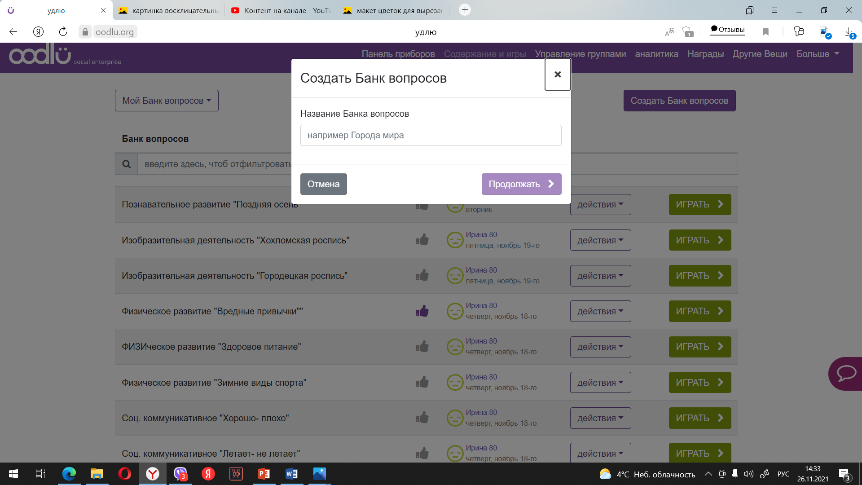The height and width of the screenshot is (485, 862).
Task: Click the Название Банка вопросов text field
Action: click(x=430, y=135)
